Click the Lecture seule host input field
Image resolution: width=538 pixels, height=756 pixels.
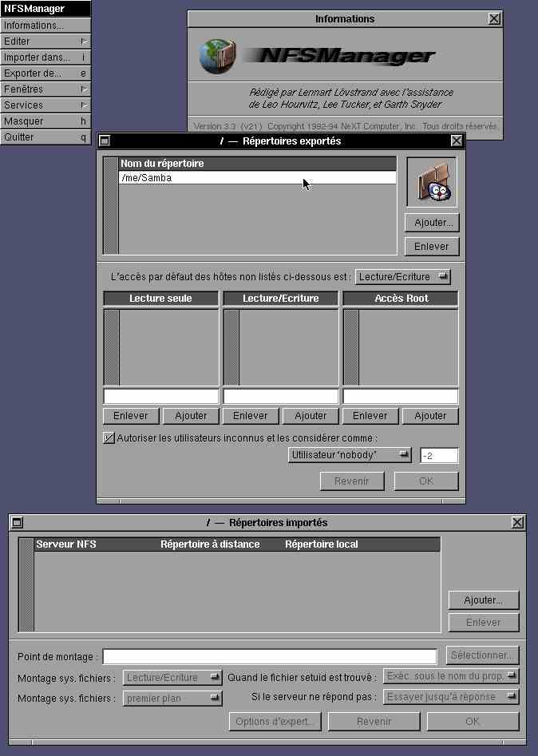tap(161, 396)
